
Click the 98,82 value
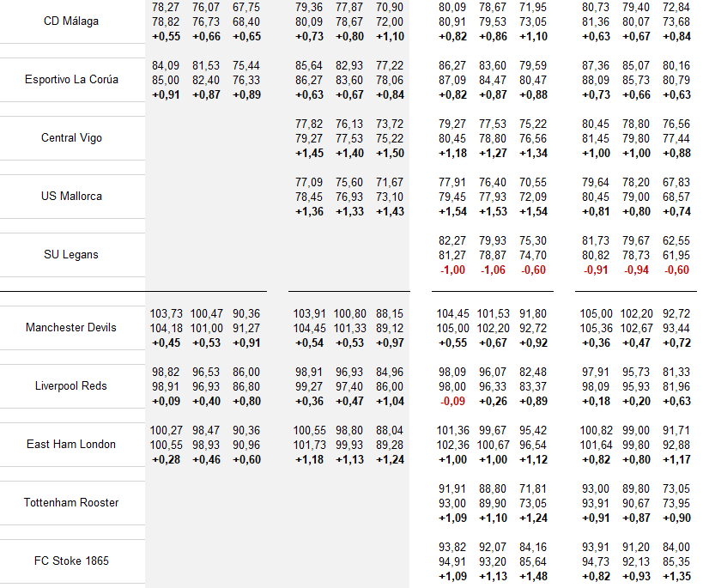coord(166,373)
